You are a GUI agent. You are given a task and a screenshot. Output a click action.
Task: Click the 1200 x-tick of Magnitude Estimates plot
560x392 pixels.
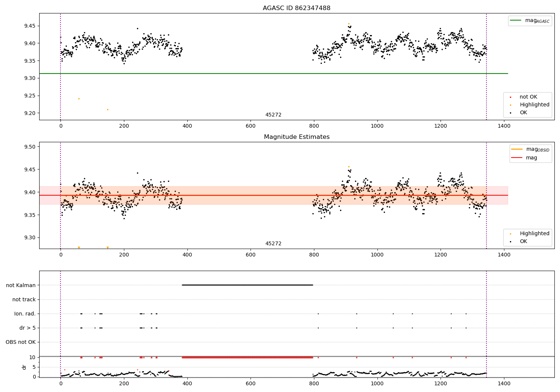(x=441, y=255)
